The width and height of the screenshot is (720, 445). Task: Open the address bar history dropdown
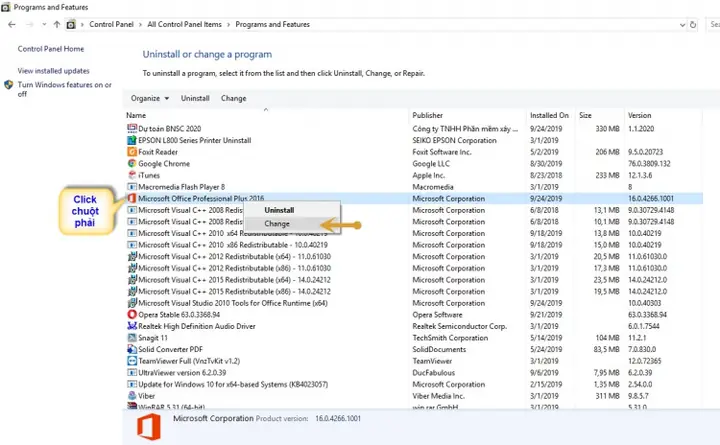[x=682, y=25]
